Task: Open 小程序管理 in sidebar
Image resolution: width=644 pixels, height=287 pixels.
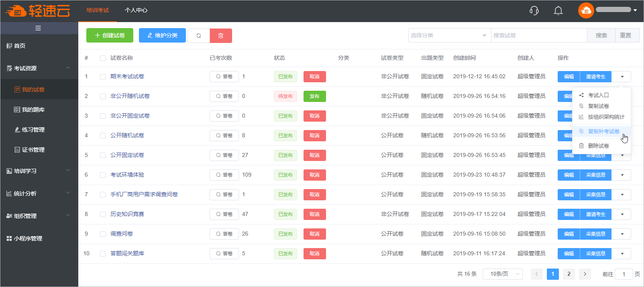Action: pos(39,238)
